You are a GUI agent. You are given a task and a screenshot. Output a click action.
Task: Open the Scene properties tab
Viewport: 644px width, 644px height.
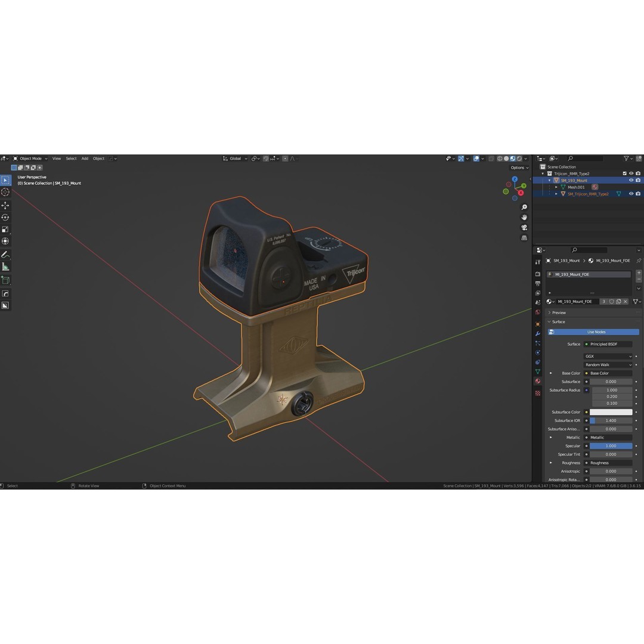538,302
